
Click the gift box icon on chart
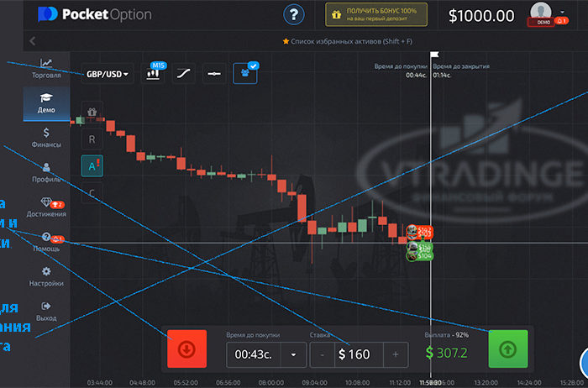coord(92,112)
